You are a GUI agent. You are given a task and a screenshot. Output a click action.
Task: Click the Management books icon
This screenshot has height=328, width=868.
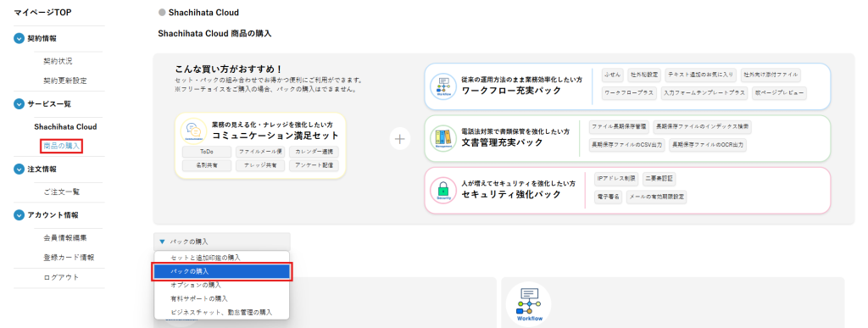443,138
